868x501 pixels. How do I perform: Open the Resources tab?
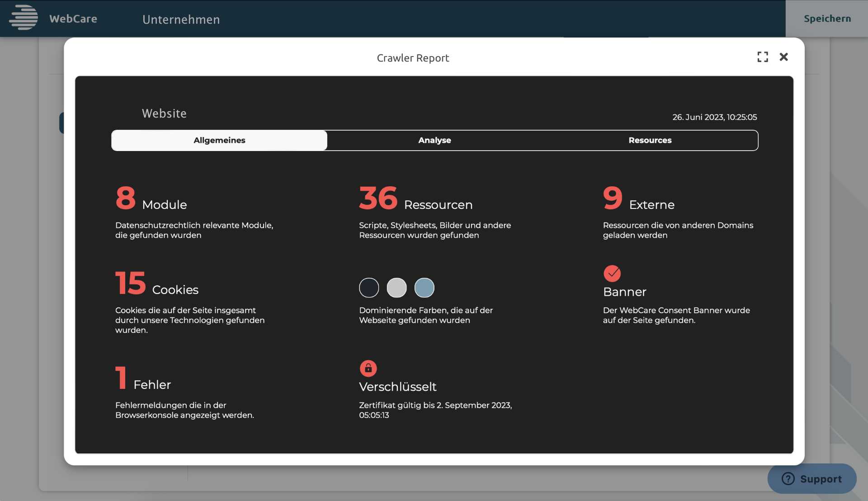[650, 140]
